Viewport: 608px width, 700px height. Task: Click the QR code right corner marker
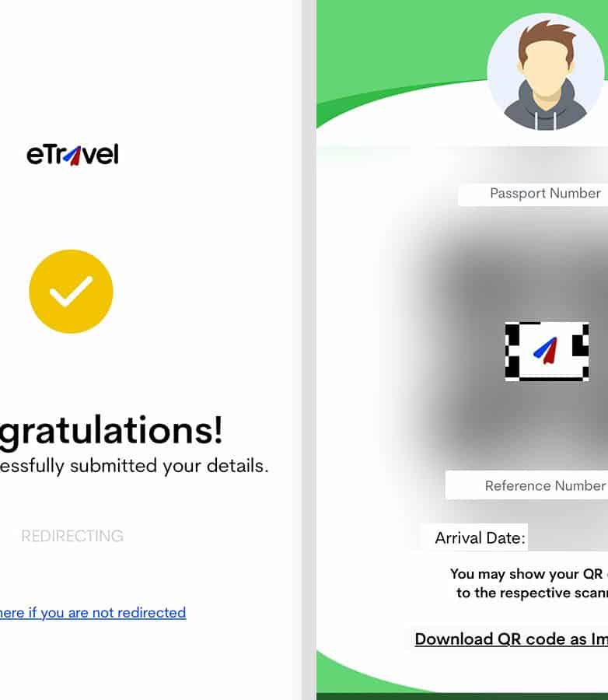click(x=580, y=352)
